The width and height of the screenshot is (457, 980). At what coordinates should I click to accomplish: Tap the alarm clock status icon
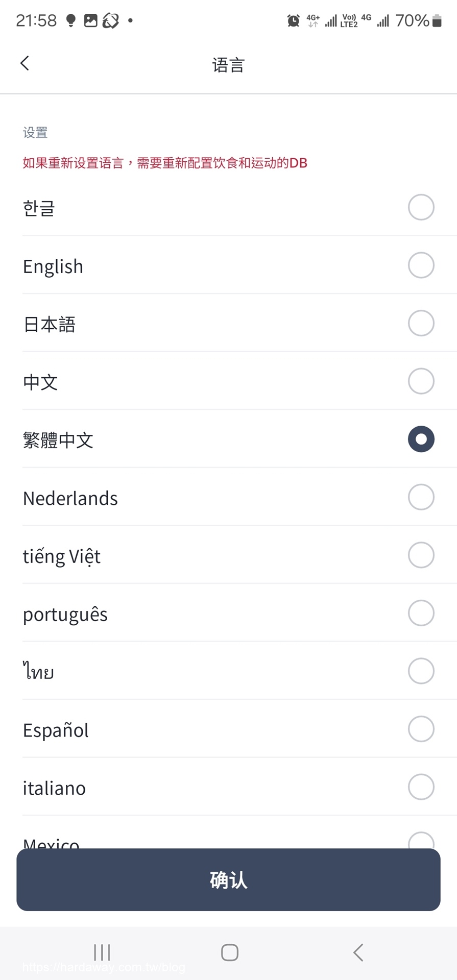[x=293, y=21]
